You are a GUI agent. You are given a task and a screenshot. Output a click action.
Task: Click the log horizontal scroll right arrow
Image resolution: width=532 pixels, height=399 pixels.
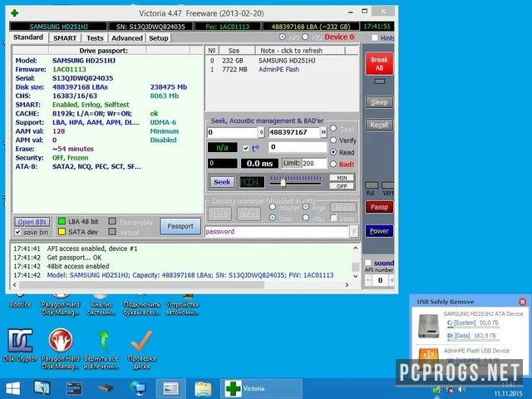point(347,285)
